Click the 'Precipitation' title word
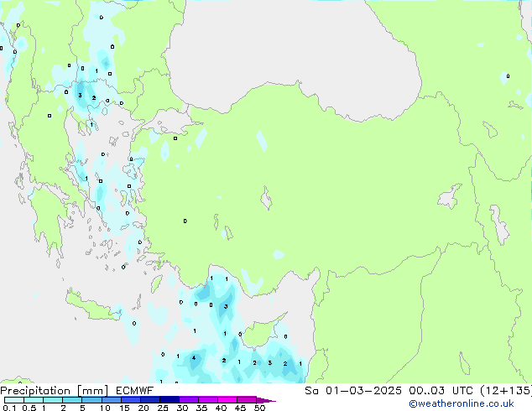532x411 pixels. point(35,391)
